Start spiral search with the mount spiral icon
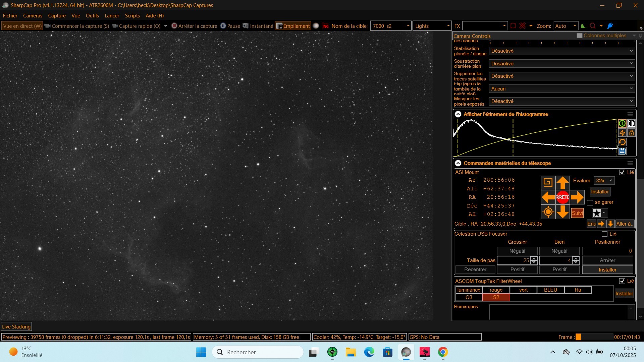 click(x=548, y=183)
